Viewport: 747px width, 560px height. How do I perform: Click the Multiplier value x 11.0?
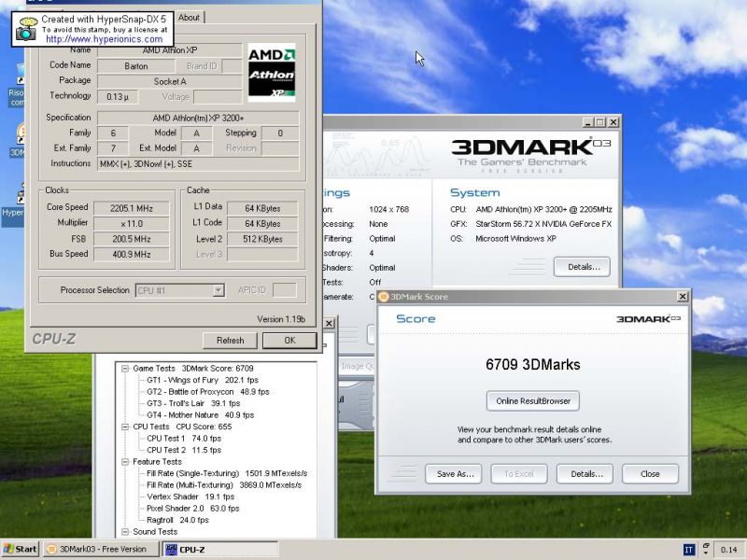click(x=132, y=223)
